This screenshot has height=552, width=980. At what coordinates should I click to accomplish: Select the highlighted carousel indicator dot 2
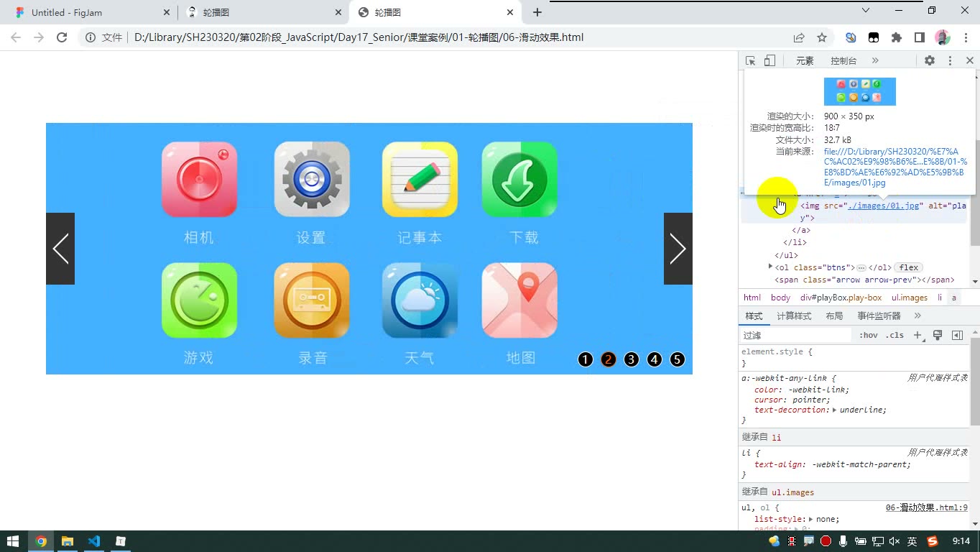[x=609, y=359]
